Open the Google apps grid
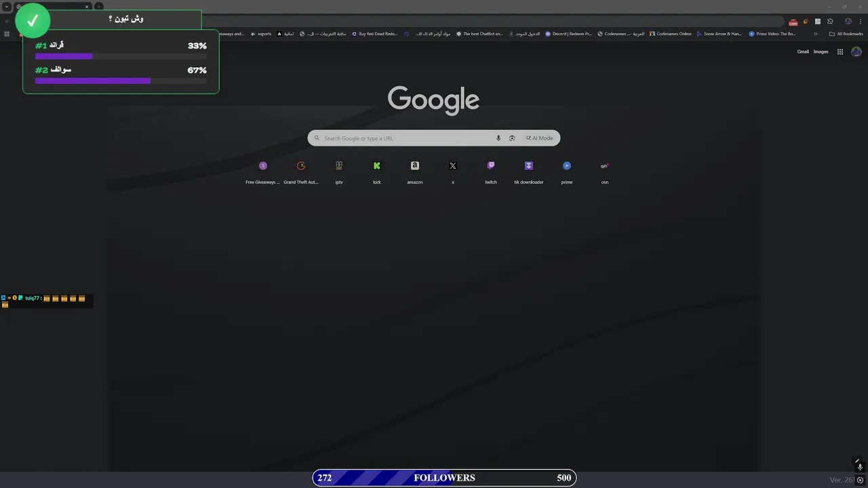The image size is (868, 488). point(840,52)
